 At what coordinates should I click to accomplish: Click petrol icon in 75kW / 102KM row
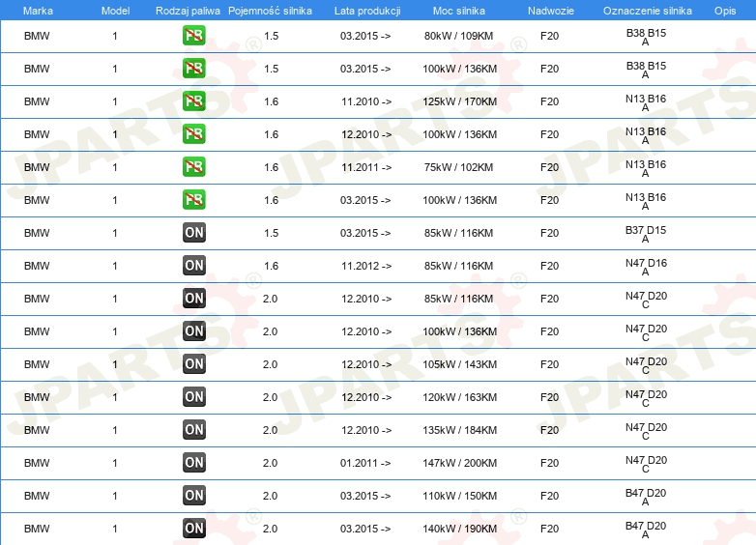coord(193,167)
